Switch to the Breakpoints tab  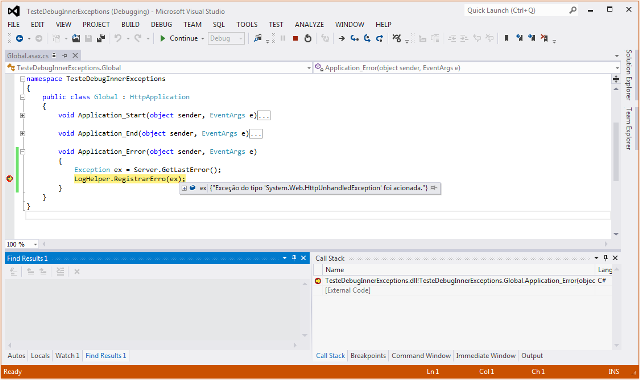pyautogui.click(x=368, y=356)
